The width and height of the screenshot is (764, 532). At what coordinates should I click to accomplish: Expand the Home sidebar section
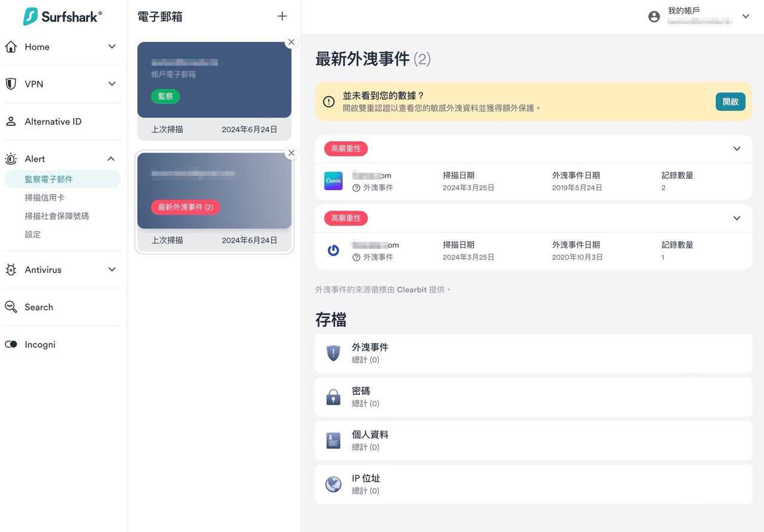pyautogui.click(x=112, y=47)
